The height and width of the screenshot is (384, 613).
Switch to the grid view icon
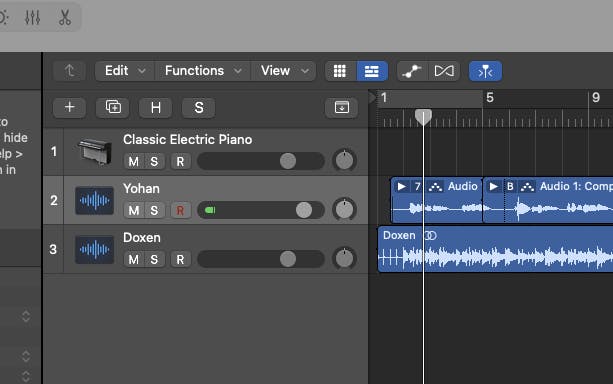pyautogui.click(x=340, y=71)
